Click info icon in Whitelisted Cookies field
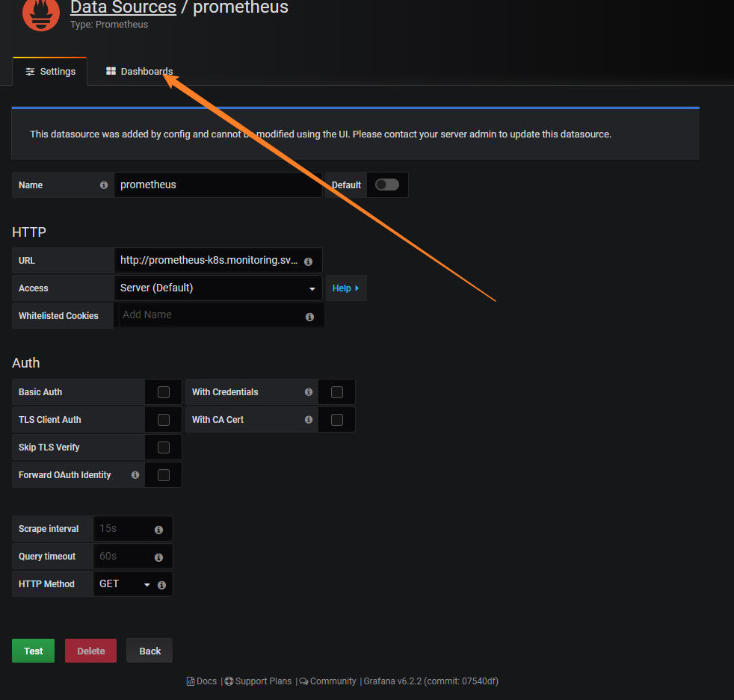This screenshot has height=700, width=734. (309, 317)
